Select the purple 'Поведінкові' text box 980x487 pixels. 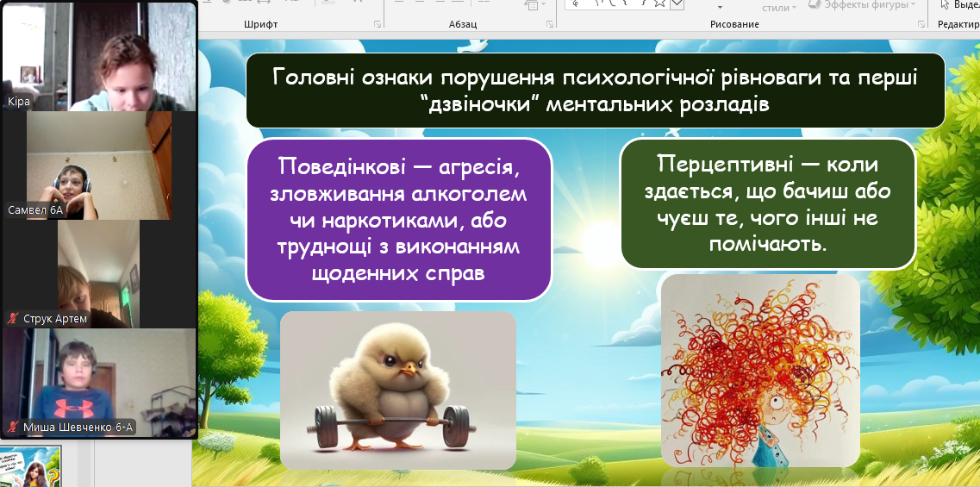click(399, 220)
